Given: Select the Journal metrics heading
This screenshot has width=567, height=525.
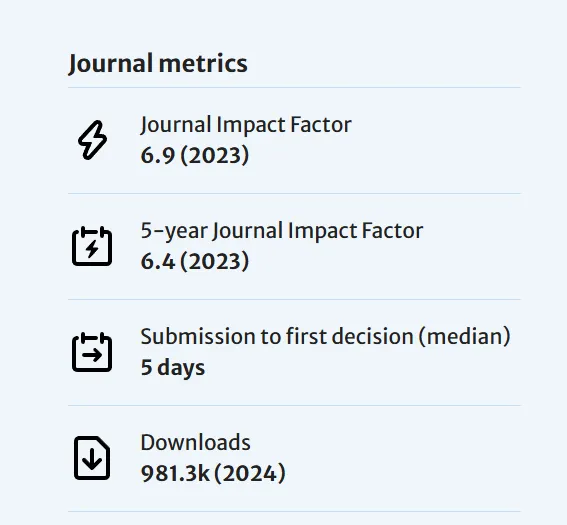Looking at the screenshot, I should click(x=158, y=64).
